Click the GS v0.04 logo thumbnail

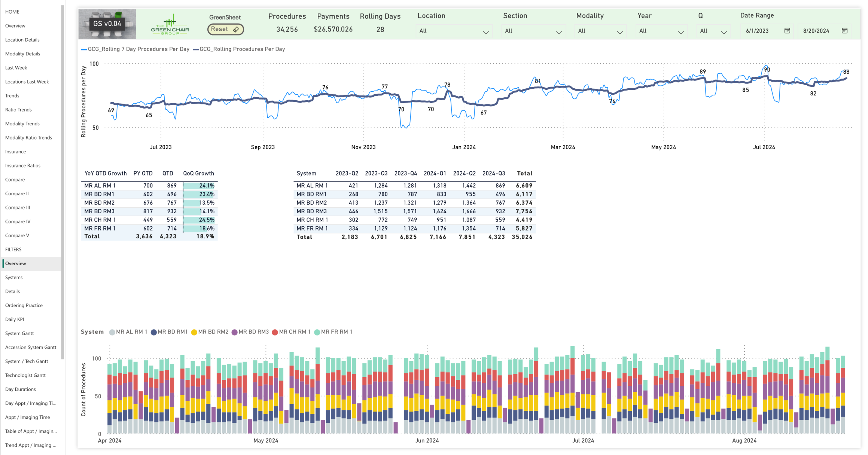107,24
